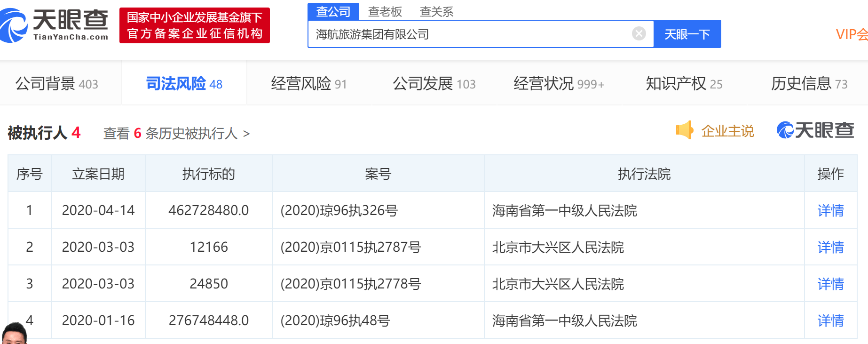Select the amount 12166
Viewport: 868px width, 344px height.
point(209,247)
